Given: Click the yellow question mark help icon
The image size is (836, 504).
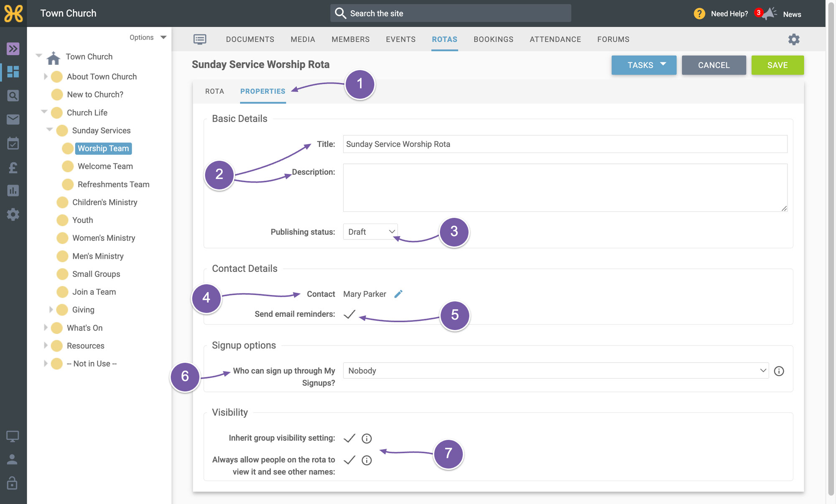Looking at the screenshot, I should (699, 14).
